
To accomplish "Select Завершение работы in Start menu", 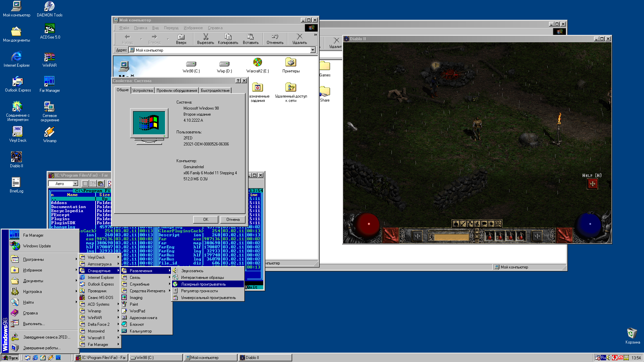I will tap(44, 348).
